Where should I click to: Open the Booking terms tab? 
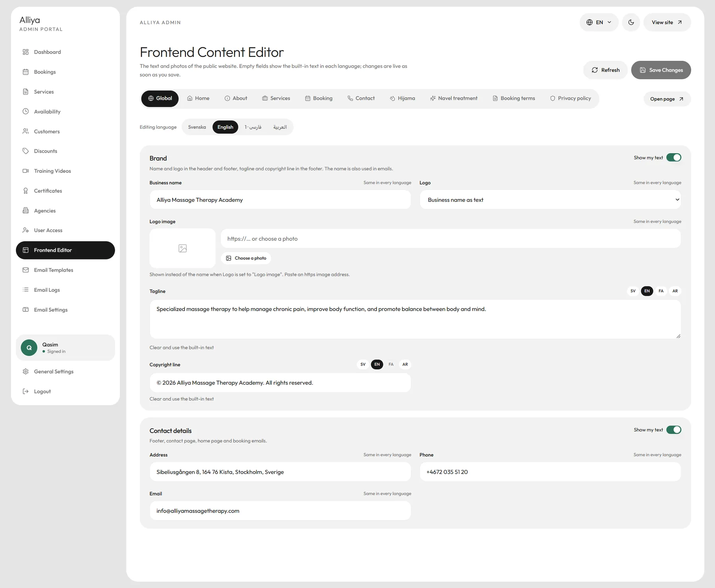[x=514, y=99]
